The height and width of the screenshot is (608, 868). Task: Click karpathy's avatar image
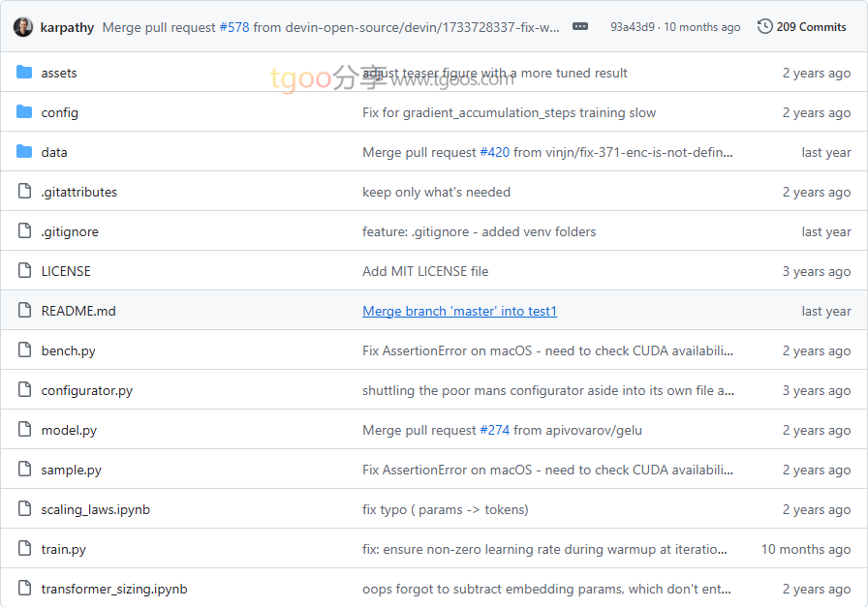point(23,27)
